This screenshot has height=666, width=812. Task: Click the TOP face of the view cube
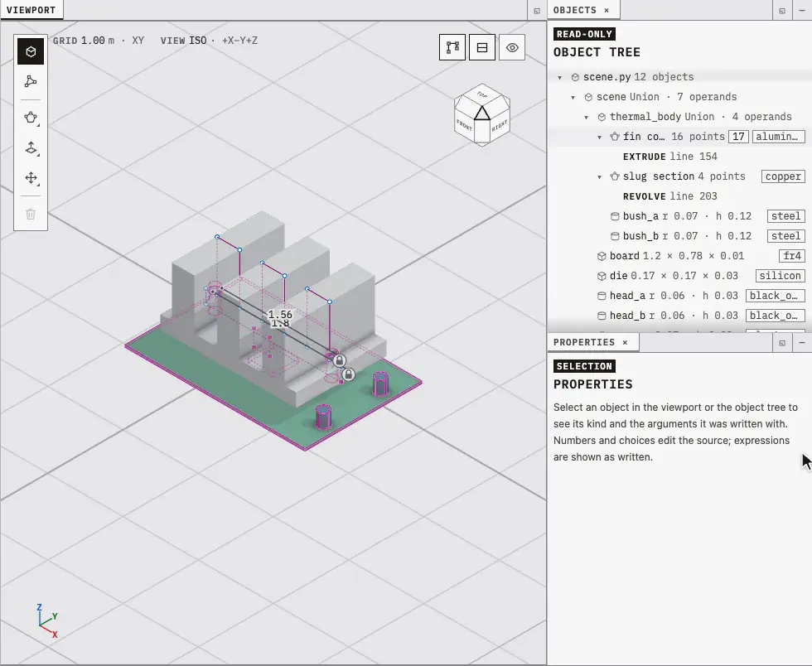(482, 94)
